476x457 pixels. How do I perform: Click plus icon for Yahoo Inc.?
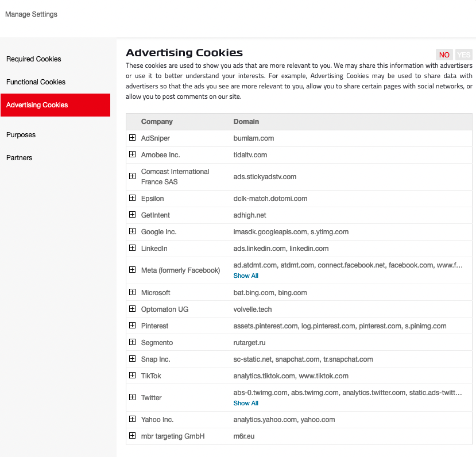132,419
